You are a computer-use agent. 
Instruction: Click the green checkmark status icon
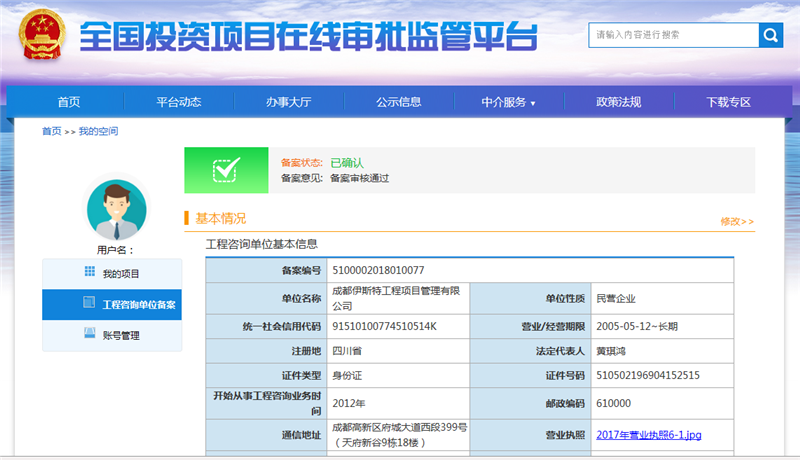[x=226, y=170]
